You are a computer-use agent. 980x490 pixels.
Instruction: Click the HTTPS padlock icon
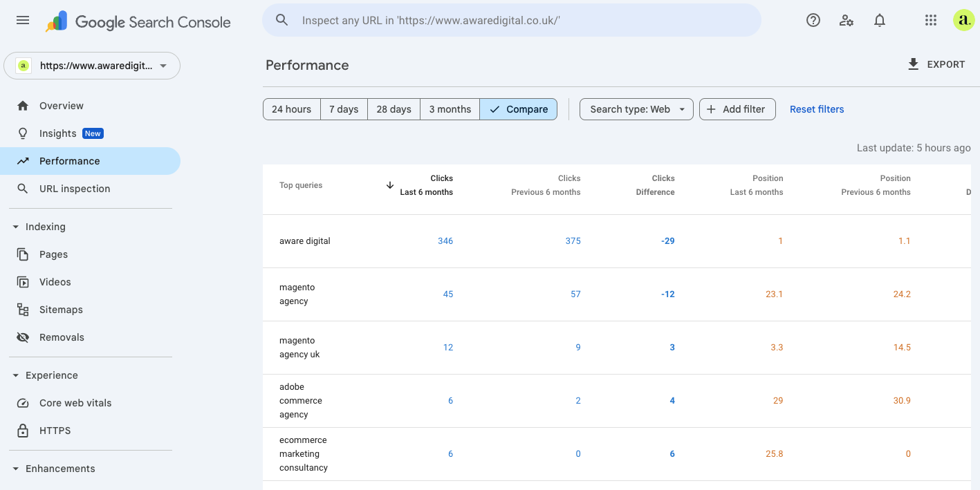tap(23, 431)
